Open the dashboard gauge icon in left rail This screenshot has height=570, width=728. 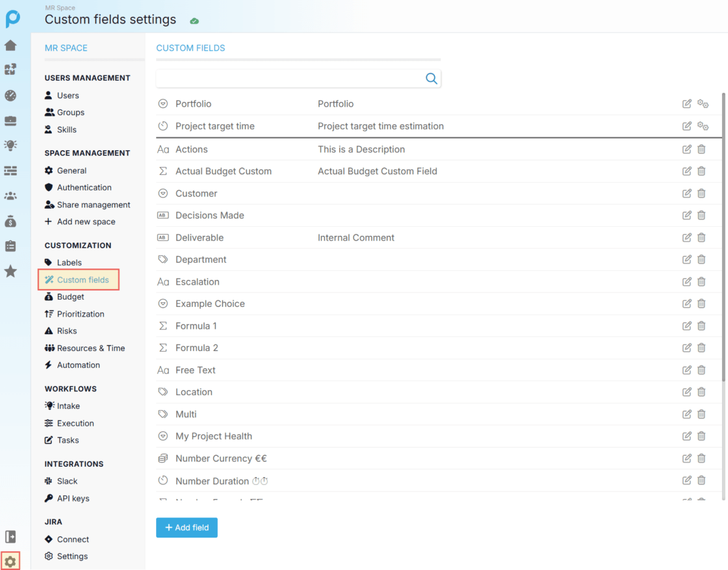(10, 96)
